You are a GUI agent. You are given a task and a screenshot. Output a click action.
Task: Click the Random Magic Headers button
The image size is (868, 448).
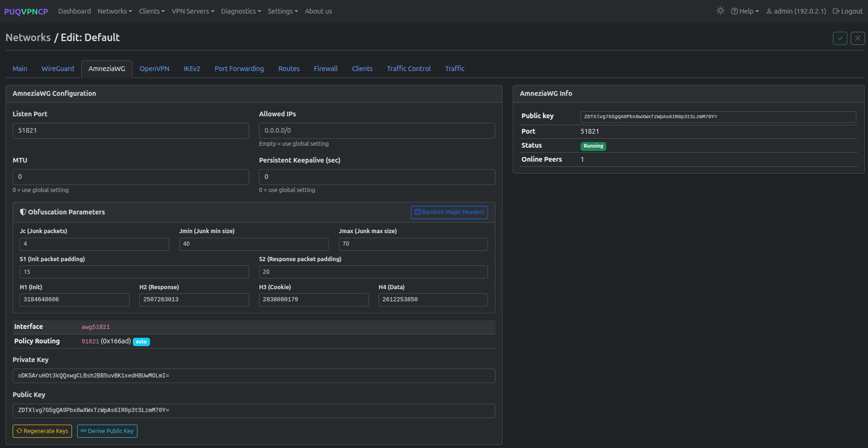click(449, 212)
